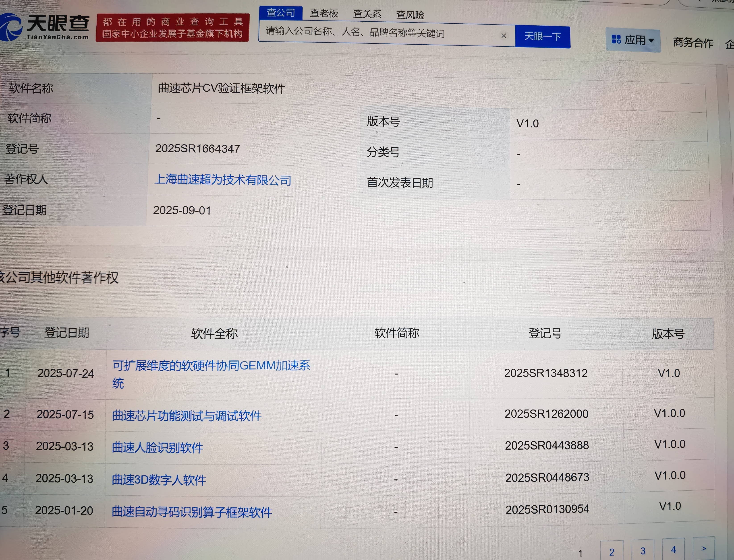Select cell 2025SR0448673
The image size is (734, 560).
click(x=547, y=477)
